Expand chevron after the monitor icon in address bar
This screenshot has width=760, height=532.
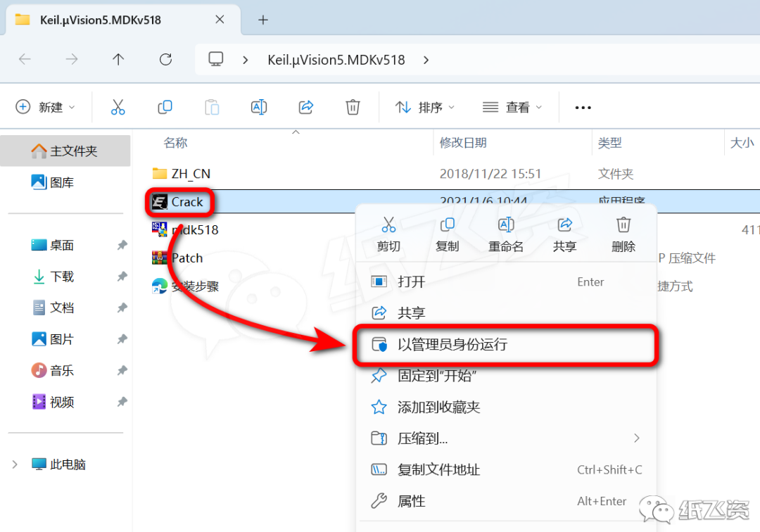(x=246, y=60)
